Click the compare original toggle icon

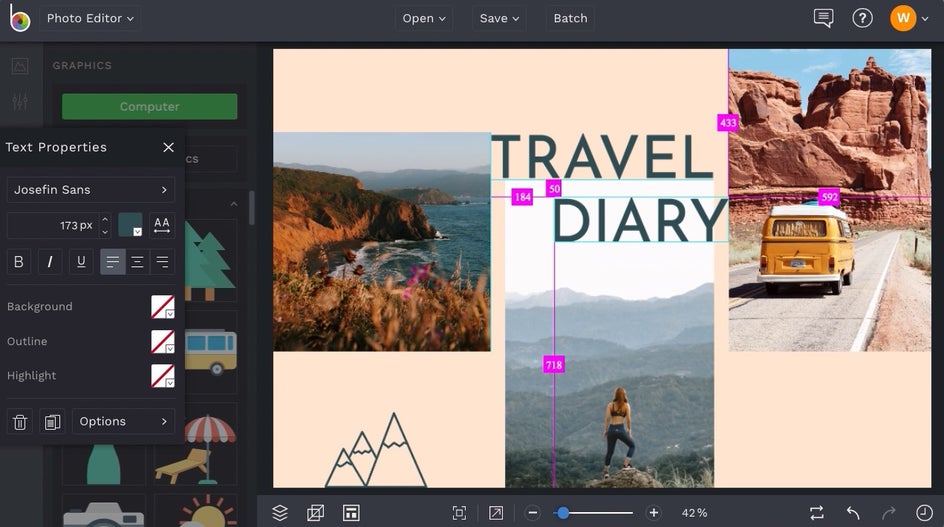pyautogui.click(x=816, y=513)
